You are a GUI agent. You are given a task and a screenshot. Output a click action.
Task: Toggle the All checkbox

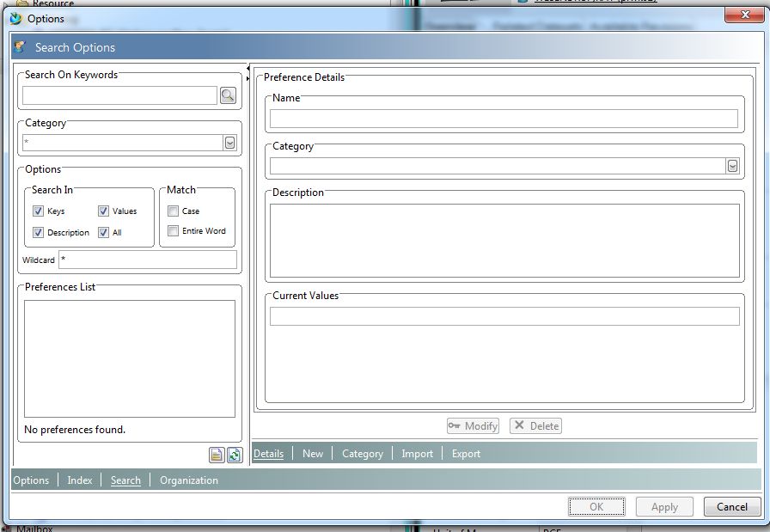tap(103, 232)
